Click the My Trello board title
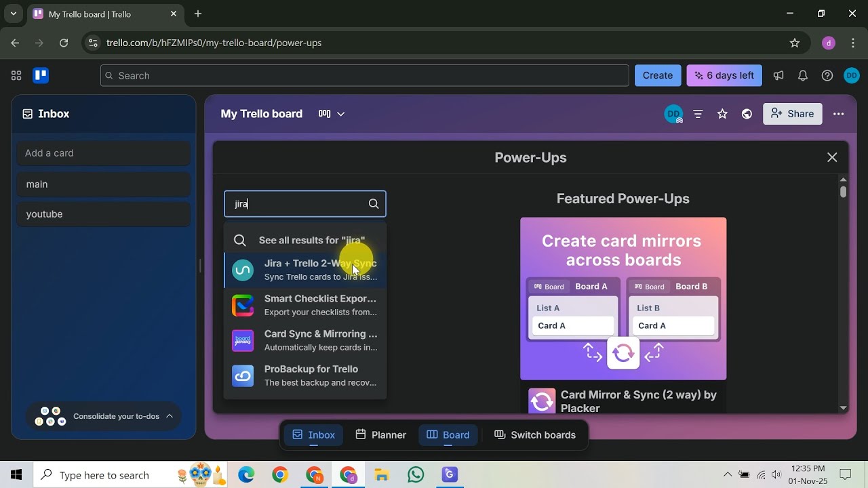868x488 pixels. click(262, 114)
